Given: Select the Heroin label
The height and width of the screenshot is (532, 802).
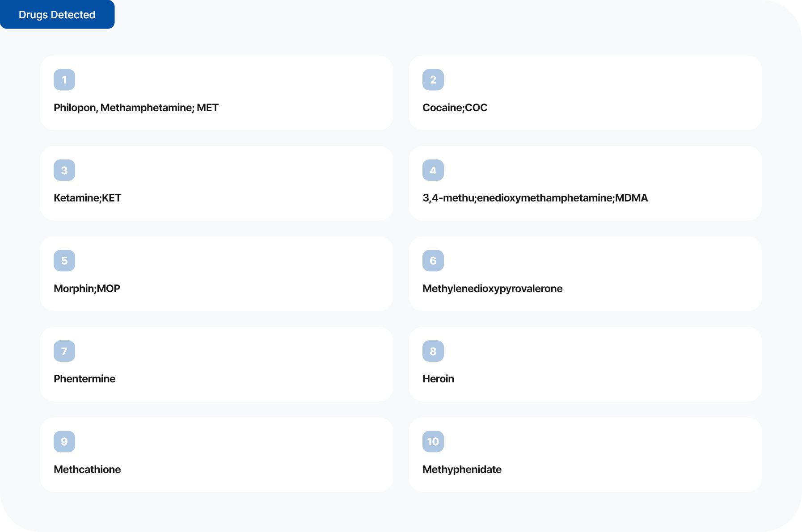Looking at the screenshot, I should point(438,379).
